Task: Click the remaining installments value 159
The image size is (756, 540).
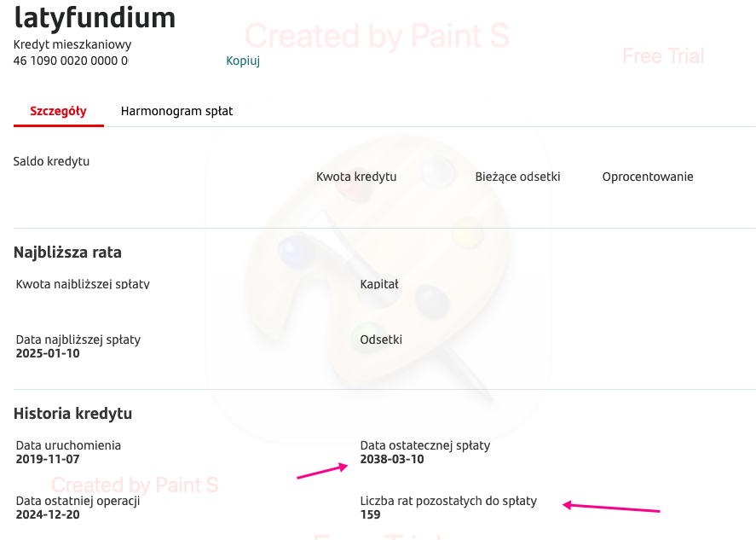Action: coord(370,514)
